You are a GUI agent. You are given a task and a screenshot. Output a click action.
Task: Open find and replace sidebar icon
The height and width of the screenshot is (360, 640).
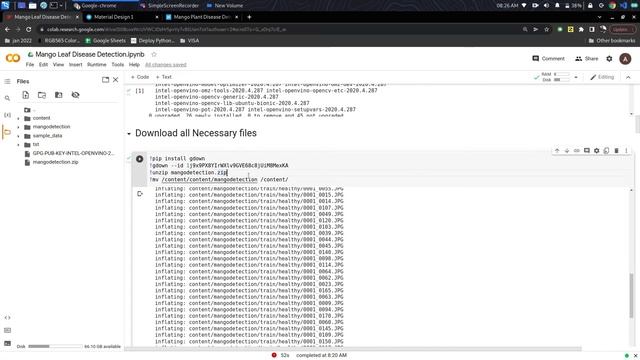tap(7, 98)
